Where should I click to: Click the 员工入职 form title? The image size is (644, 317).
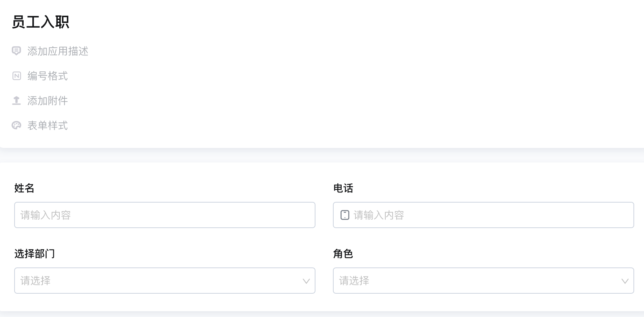40,22
